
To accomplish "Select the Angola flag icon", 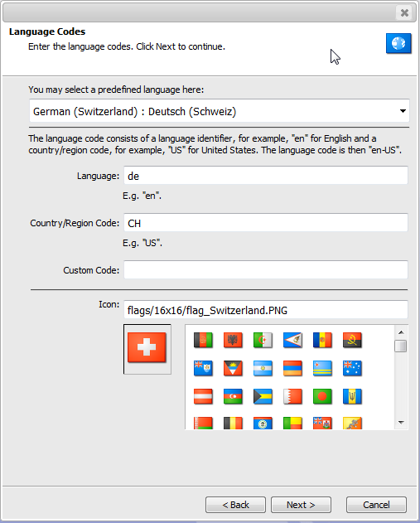I will pyautogui.click(x=352, y=340).
